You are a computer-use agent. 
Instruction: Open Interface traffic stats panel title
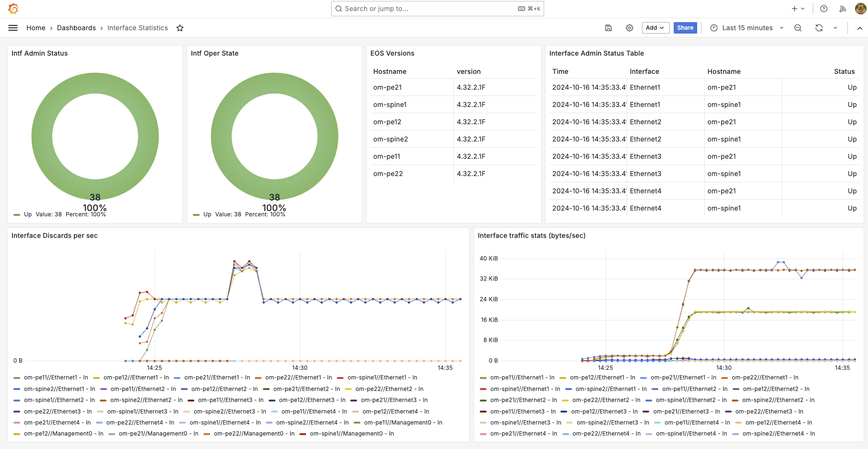[532, 236]
